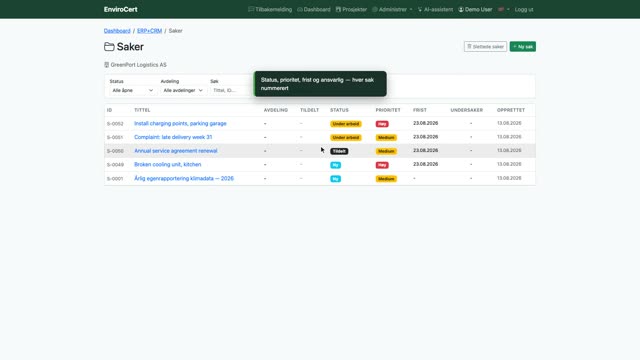Click the ID column header

coord(109,110)
